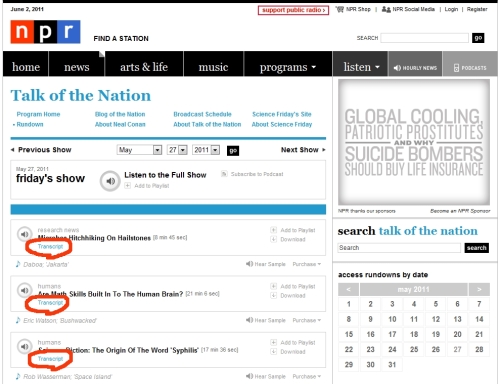Click plus icon for Add to Playlist full show
500x384 pixels.
tap(127, 186)
